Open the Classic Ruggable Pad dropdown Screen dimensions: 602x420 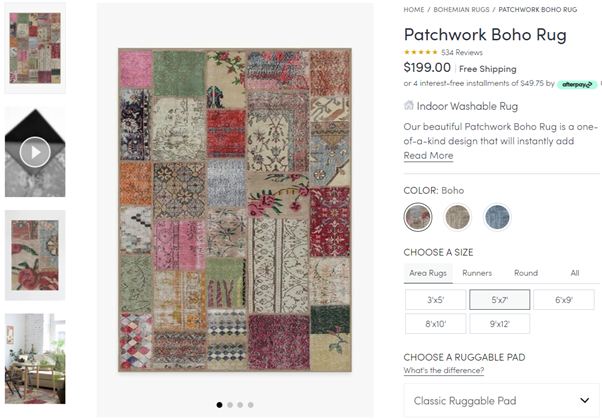coord(501,401)
